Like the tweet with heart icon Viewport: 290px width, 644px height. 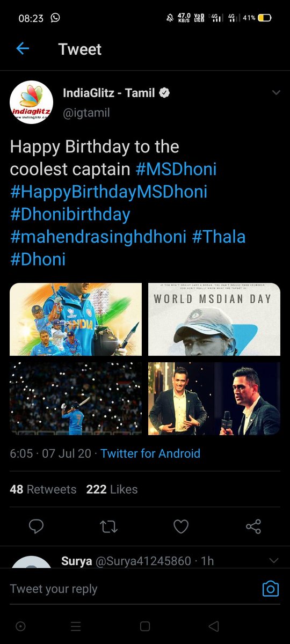181,526
